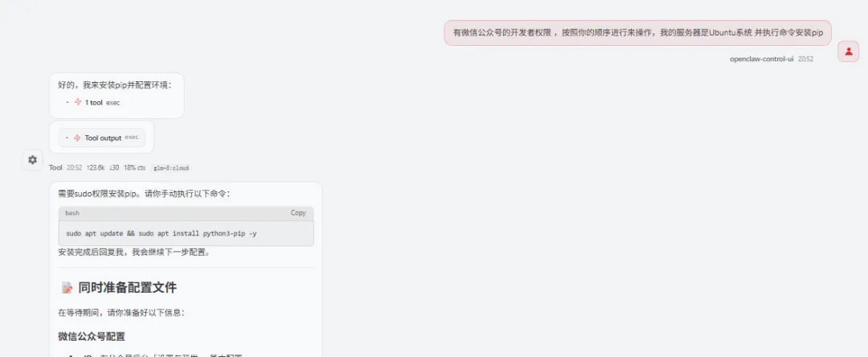Open the gear settings icon beside Tool
The height and width of the screenshot is (357, 868).
(33, 160)
